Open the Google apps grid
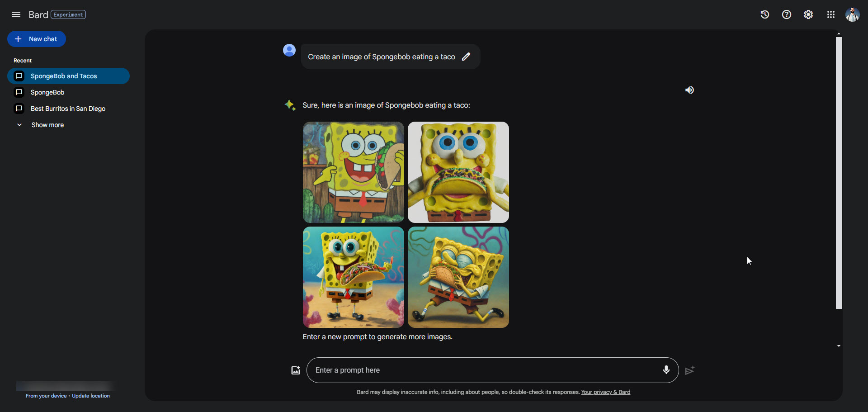This screenshot has height=412, width=868. pos(831,14)
